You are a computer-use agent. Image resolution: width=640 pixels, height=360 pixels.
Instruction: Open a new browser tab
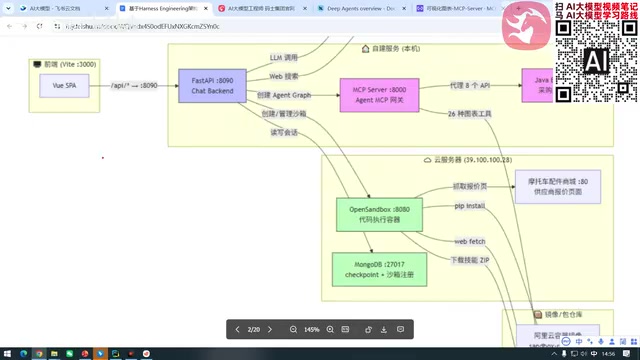[x=518, y=8]
